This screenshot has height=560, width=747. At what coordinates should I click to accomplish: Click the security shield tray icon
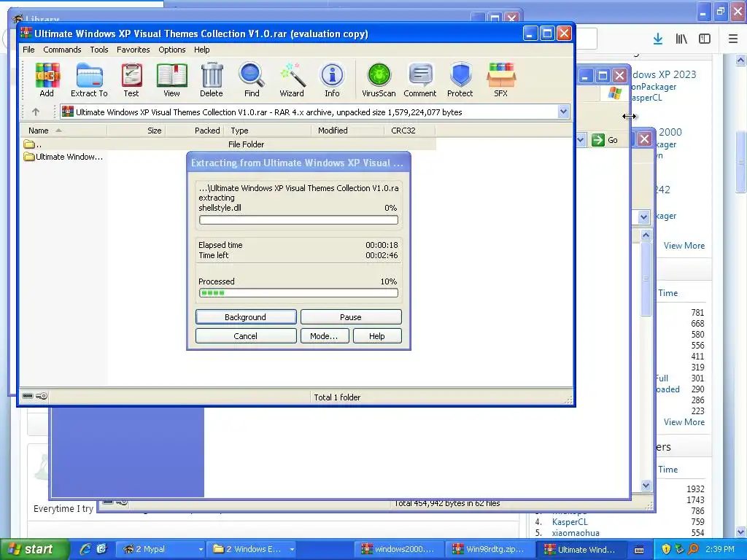pos(666,549)
